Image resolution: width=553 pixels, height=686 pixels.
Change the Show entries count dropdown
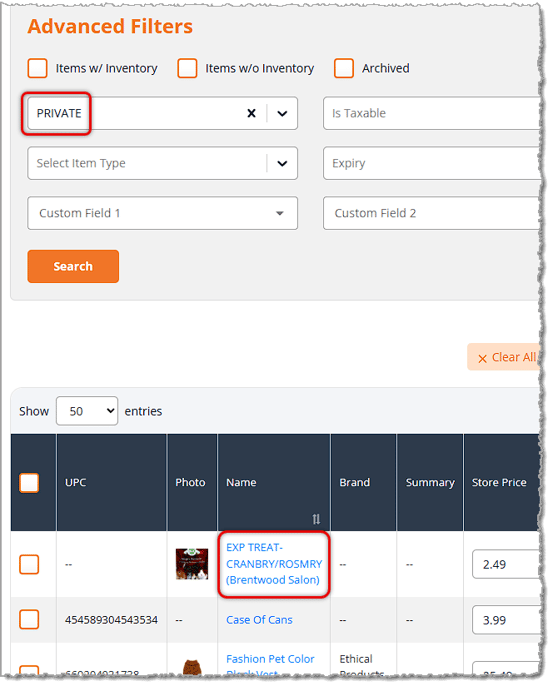pyautogui.click(x=87, y=411)
